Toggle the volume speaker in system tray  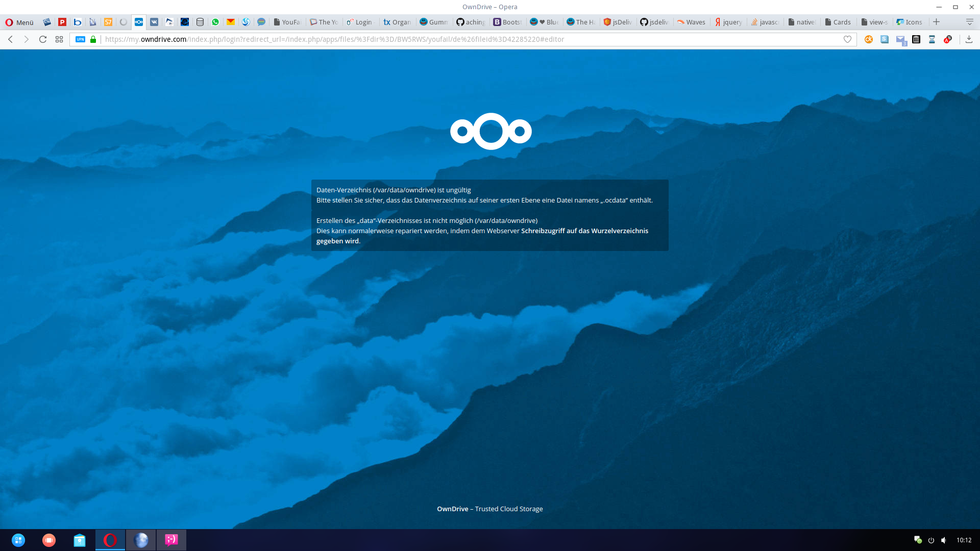coord(944,540)
